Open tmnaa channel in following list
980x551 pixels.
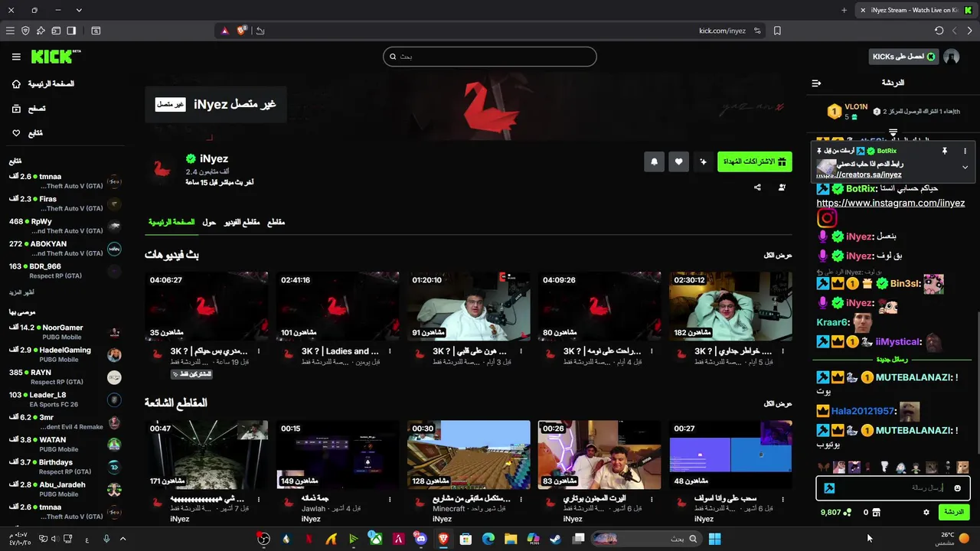64,181
